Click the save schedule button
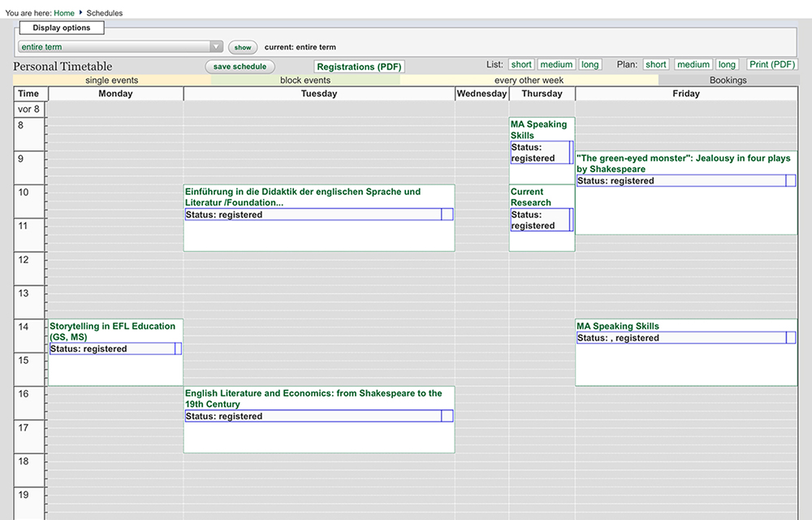The image size is (812, 520). (x=240, y=67)
